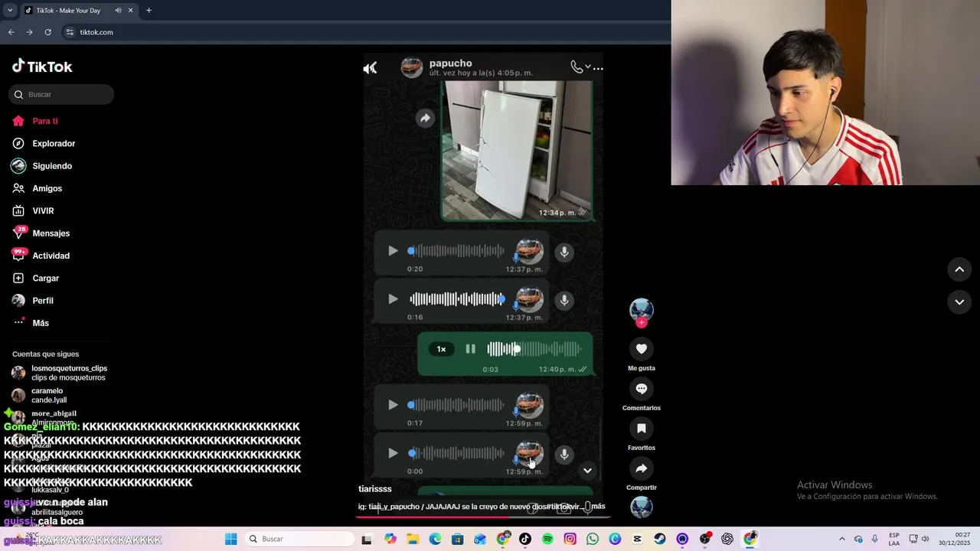The width and height of the screenshot is (980, 551).
Task: Open the ESP LAA language switcher
Action: click(894, 539)
